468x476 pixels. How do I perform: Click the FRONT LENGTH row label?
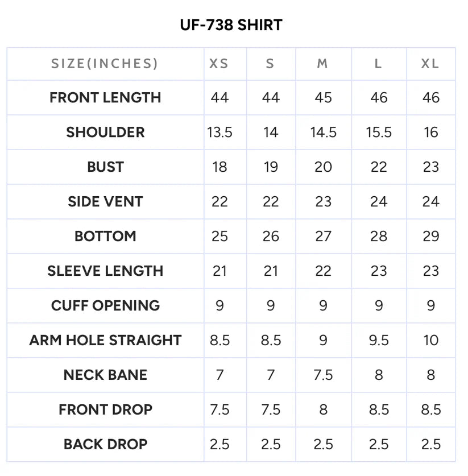pyautogui.click(x=105, y=98)
